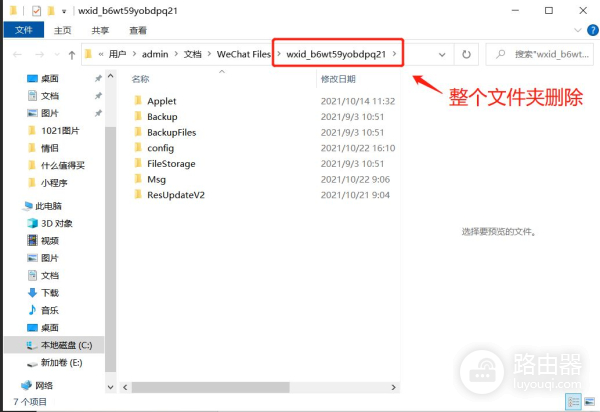Switch to the 查看 ribbon tab
Viewport: 600px width, 412px height.
click(x=138, y=30)
